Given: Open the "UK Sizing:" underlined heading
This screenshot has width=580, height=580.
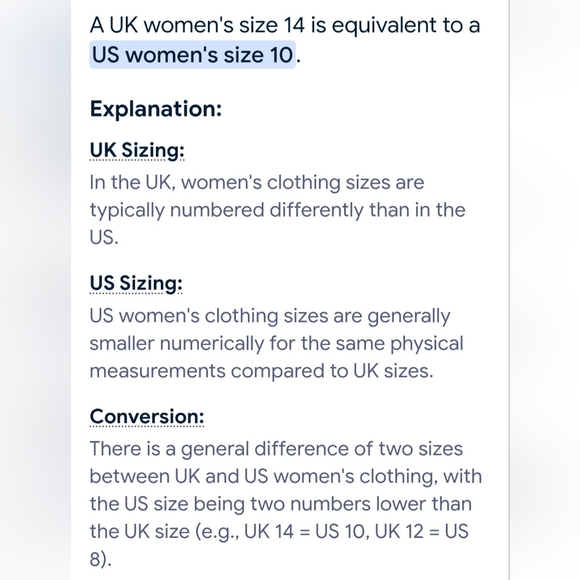Looking at the screenshot, I should [137, 151].
